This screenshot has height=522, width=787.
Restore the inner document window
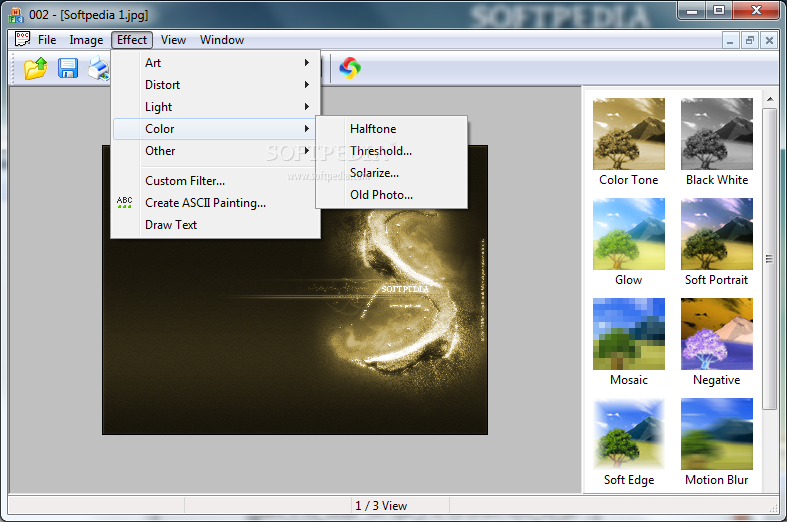coord(750,40)
